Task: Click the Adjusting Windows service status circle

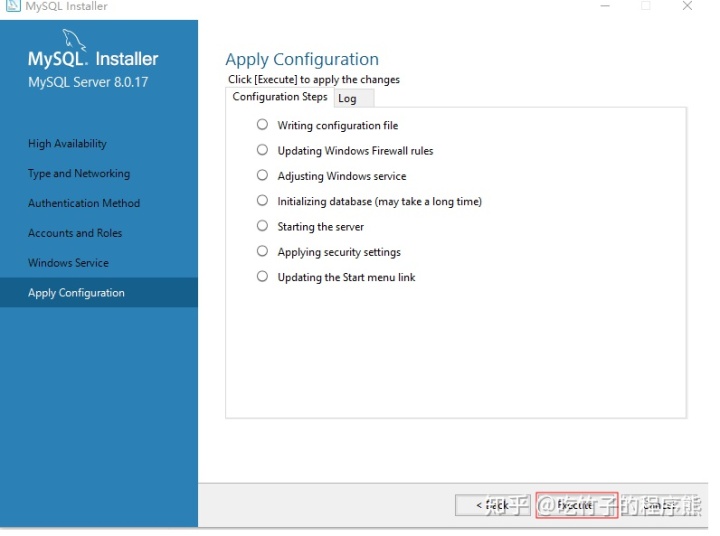Action: pos(262,175)
